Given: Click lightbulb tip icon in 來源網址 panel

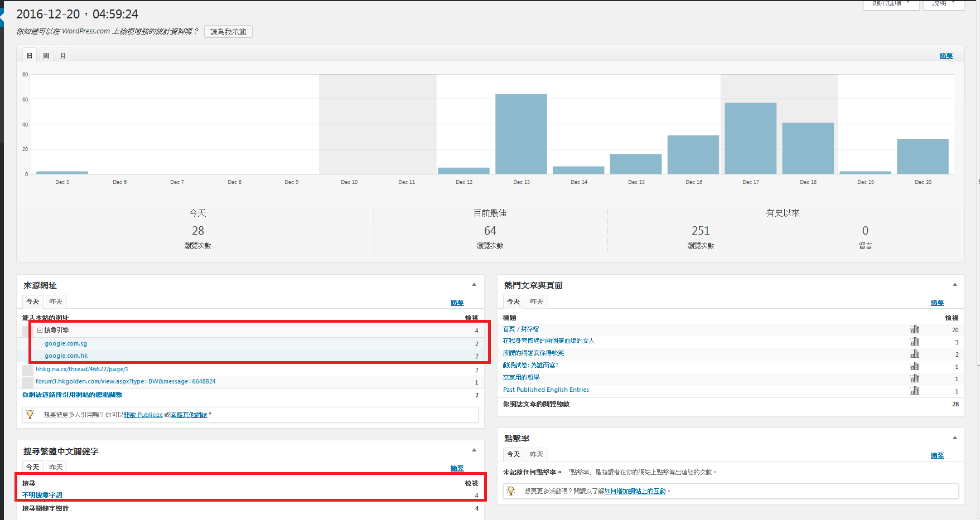Looking at the screenshot, I should point(31,415).
